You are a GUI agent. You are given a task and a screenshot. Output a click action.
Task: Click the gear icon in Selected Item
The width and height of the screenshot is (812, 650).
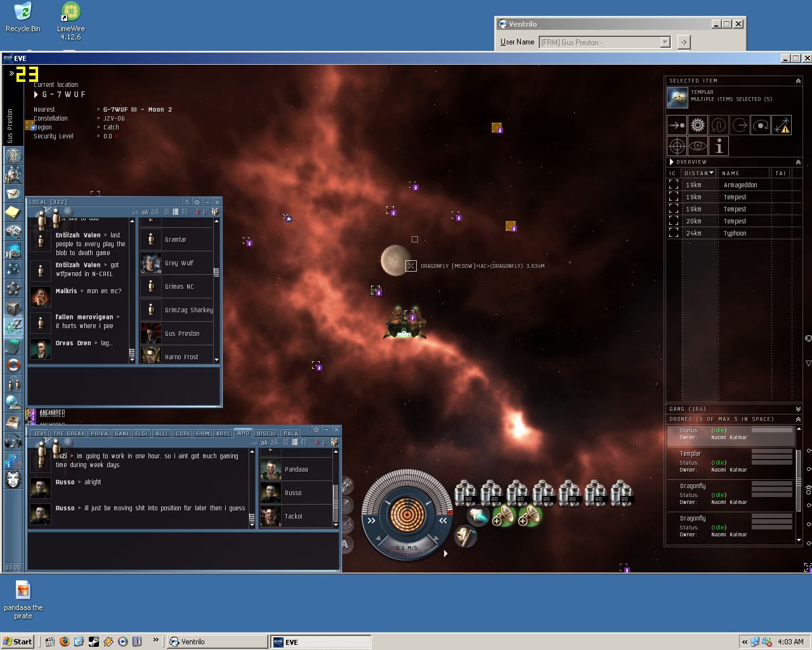click(x=698, y=125)
